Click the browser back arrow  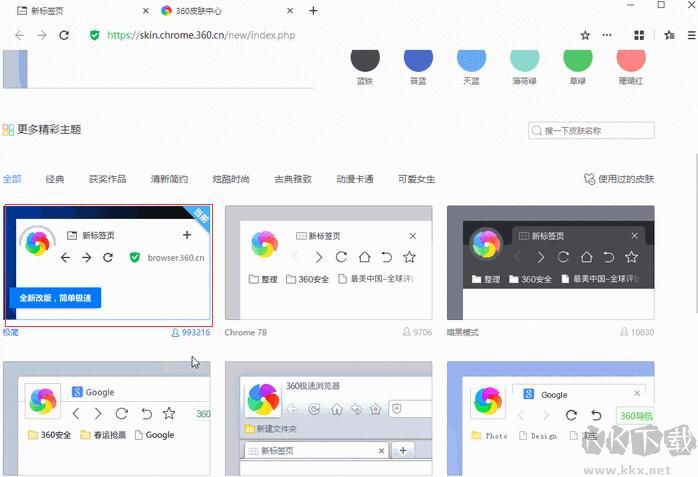pyautogui.click(x=19, y=35)
